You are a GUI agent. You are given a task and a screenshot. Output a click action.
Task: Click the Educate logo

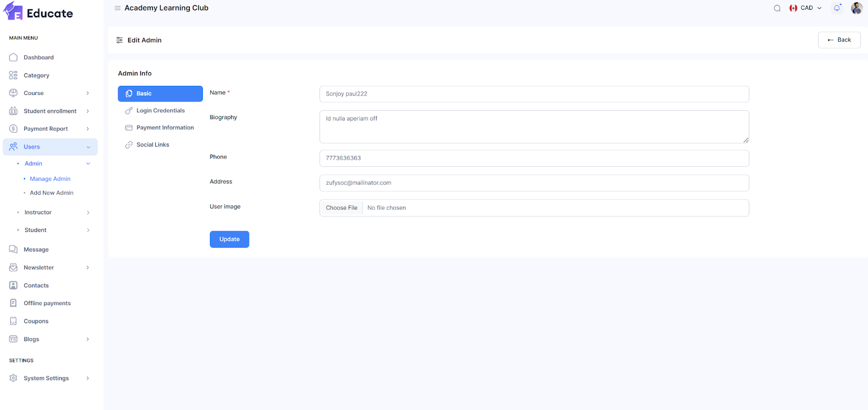[x=39, y=12]
